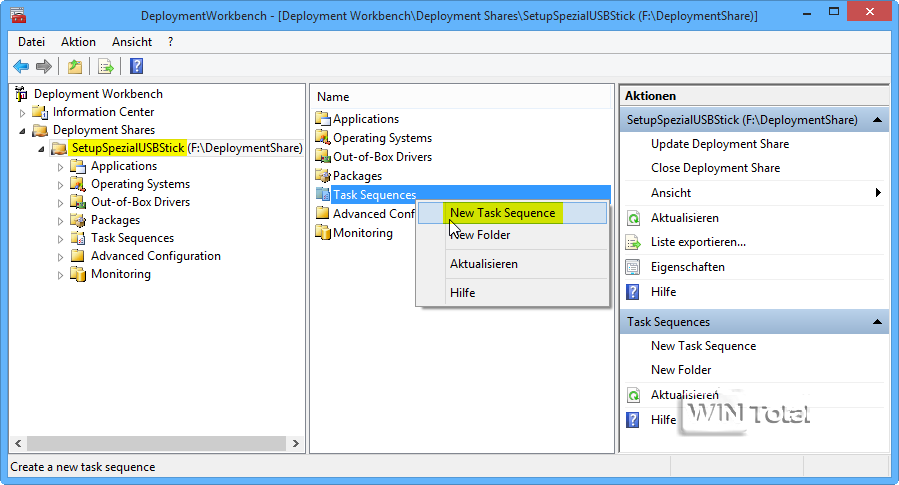Click the Out-of-Box Drivers icon in the tree
899x485 pixels.
77,202
